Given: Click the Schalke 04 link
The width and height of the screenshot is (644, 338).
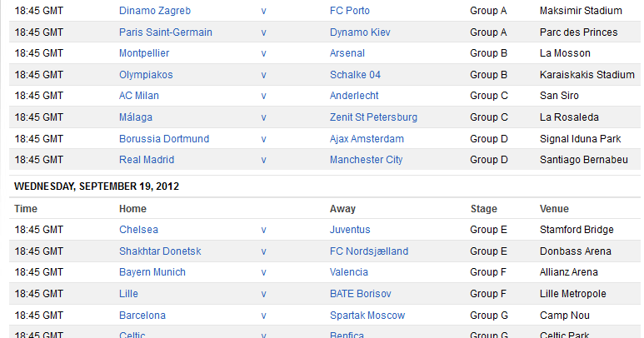Looking at the screenshot, I should [355, 75].
